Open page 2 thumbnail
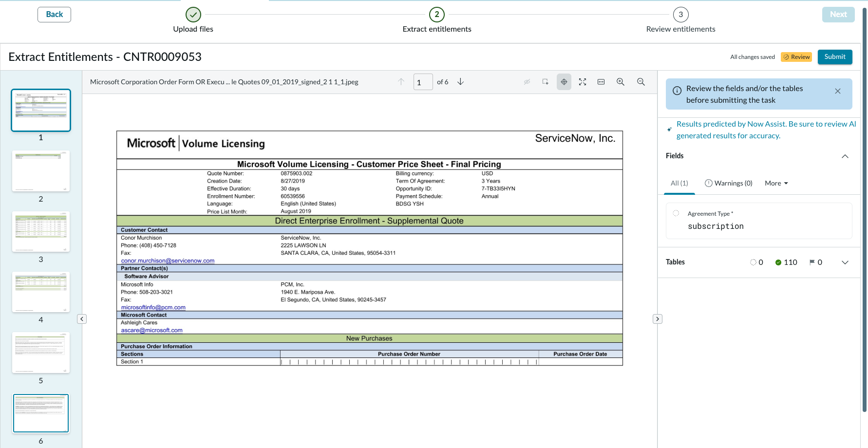The width and height of the screenshot is (868, 448). (x=41, y=171)
